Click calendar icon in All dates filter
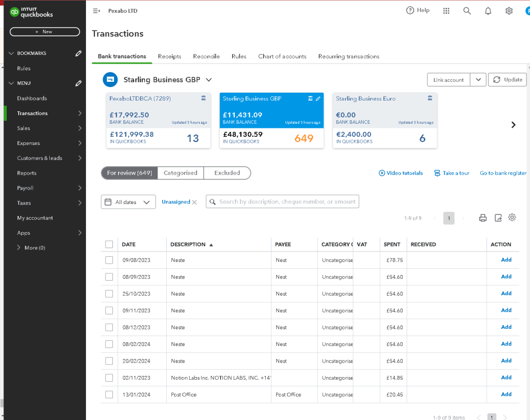The image size is (530, 420). (108, 202)
